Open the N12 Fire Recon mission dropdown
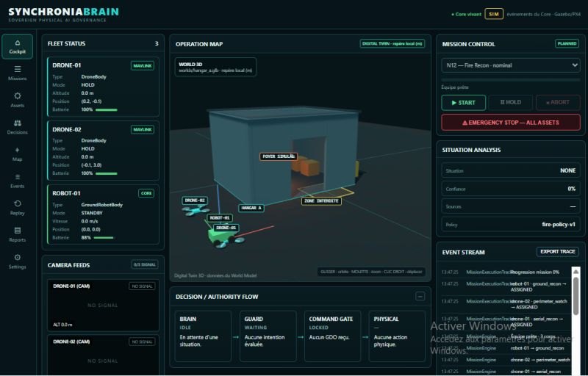Viewport: 588px width, 376px height. coord(511,65)
